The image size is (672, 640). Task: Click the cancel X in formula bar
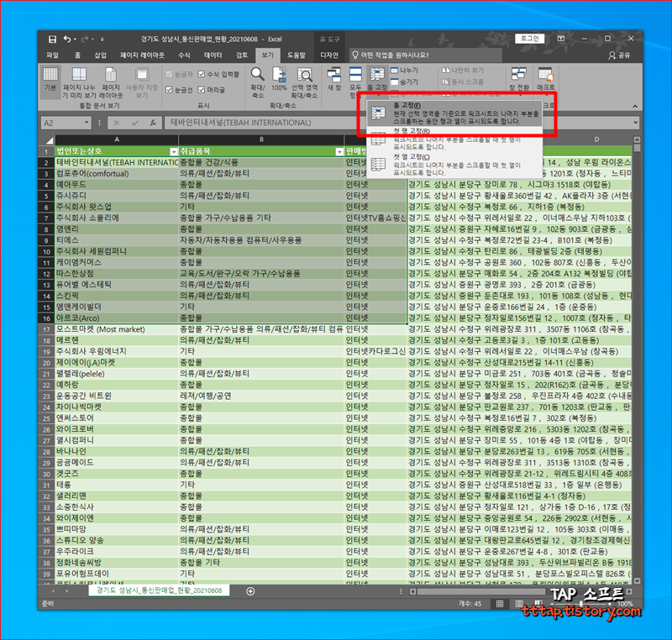pos(117,123)
